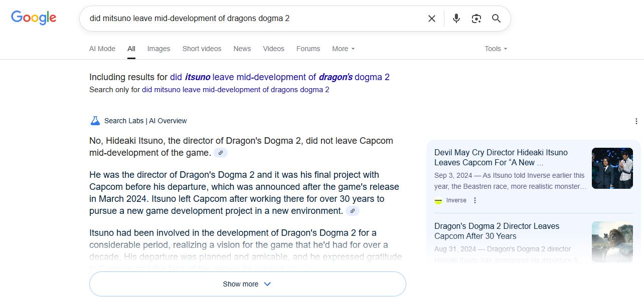
Task: Click paragraph starting 'He was the director'
Action: tap(244, 193)
